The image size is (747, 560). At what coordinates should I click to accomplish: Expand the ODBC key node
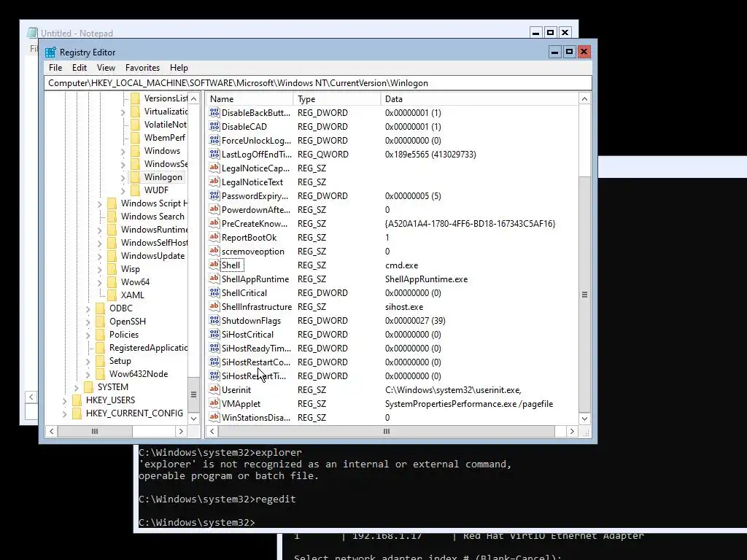[88, 308]
